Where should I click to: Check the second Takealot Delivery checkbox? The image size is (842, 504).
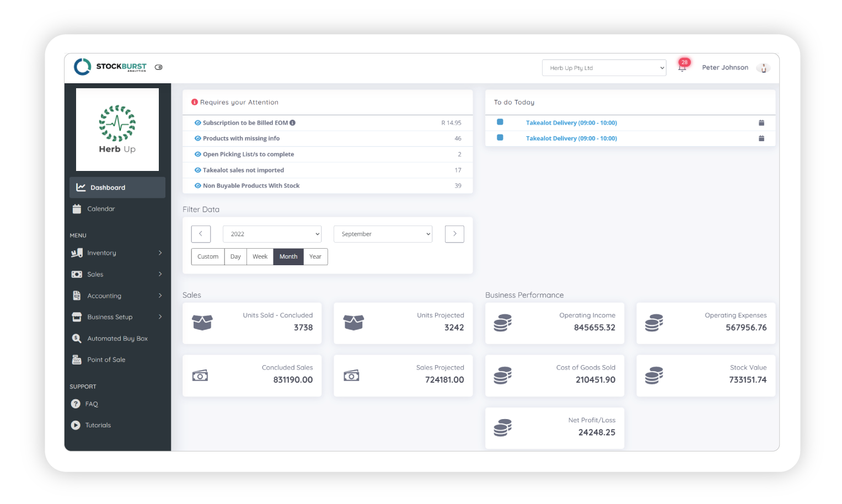(x=500, y=137)
